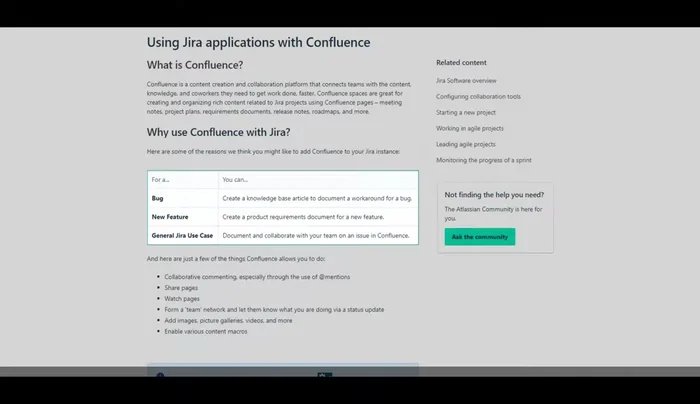Open Monitoring the progress of a sprint link
Image resolution: width=700 pixels, height=404 pixels.
[x=483, y=160]
